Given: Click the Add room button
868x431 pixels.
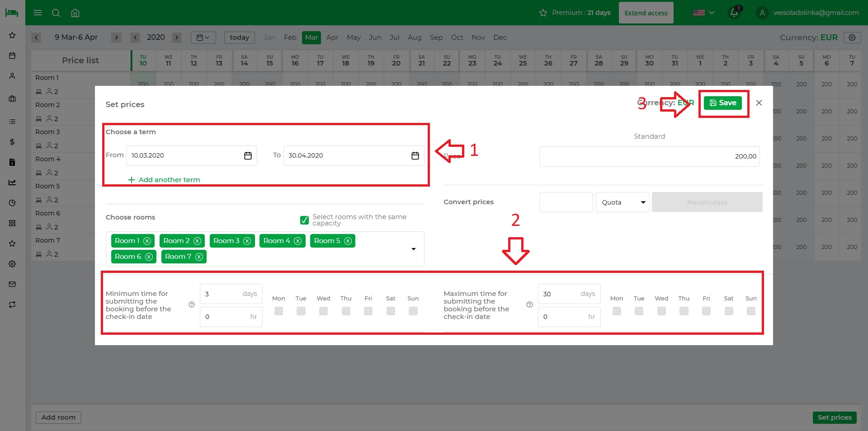Looking at the screenshot, I should click(58, 417).
